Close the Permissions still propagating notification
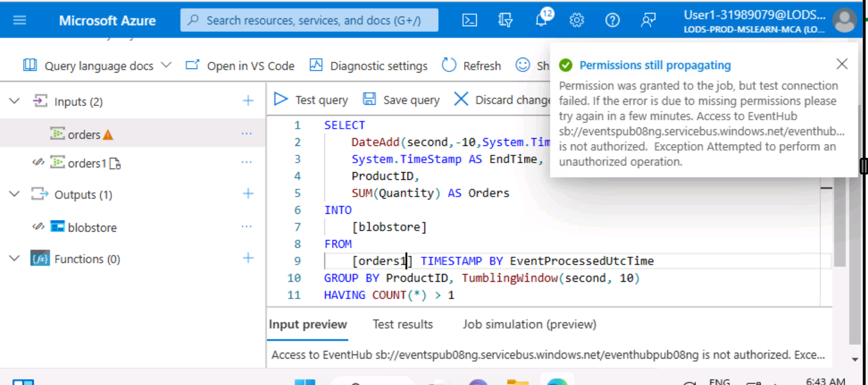The height and width of the screenshot is (385, 868). pos(842,64)
